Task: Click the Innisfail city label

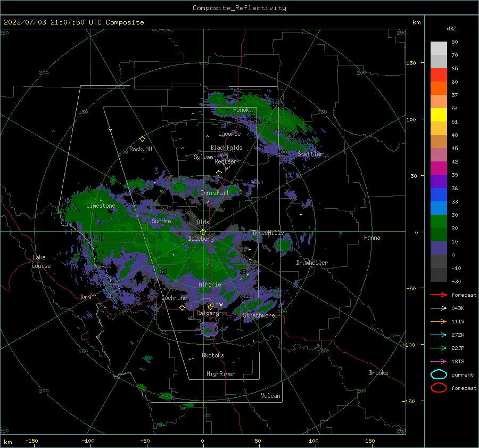Action: click(214, 193)
